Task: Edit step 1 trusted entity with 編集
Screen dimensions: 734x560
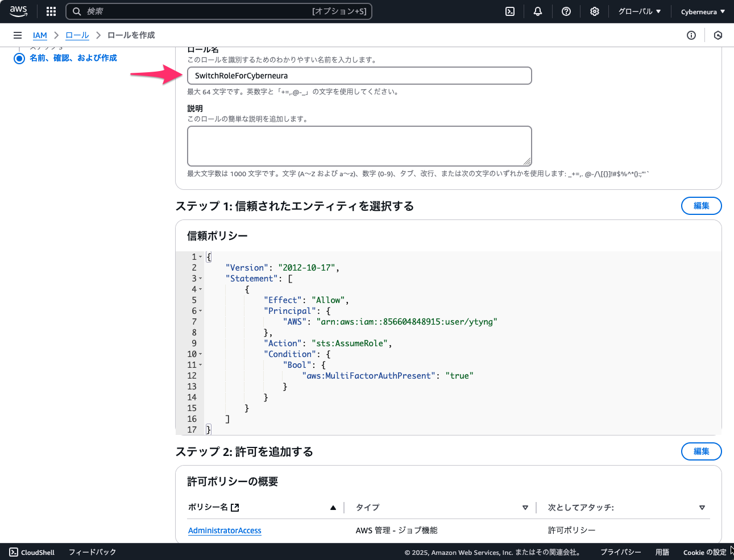Action: tap(702, 206)
